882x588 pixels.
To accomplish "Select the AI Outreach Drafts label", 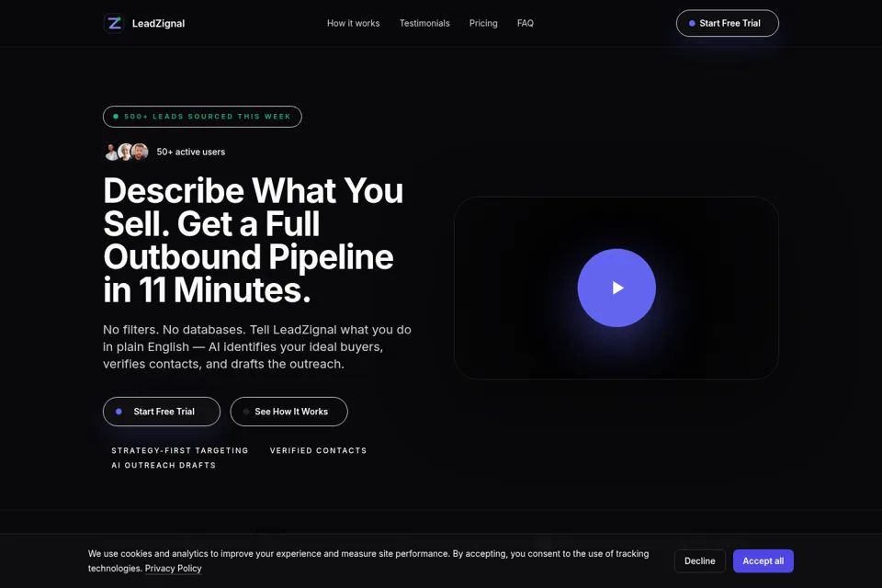I will [x=164, y=465].
